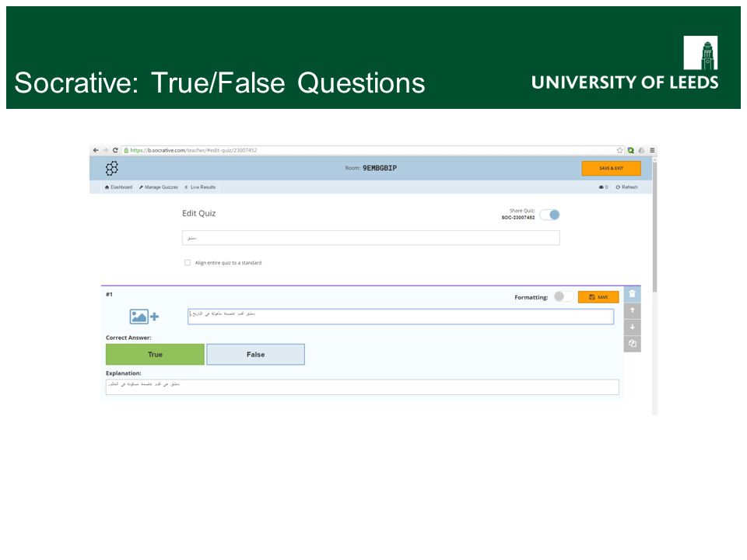747x560 pixels.
Task: Click the Explanation text field
Action: (362, 387)
